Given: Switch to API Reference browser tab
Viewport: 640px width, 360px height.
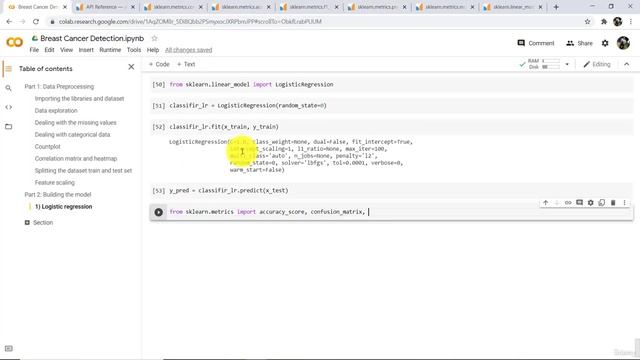Looking at the screenshot, I should [105, 7].
